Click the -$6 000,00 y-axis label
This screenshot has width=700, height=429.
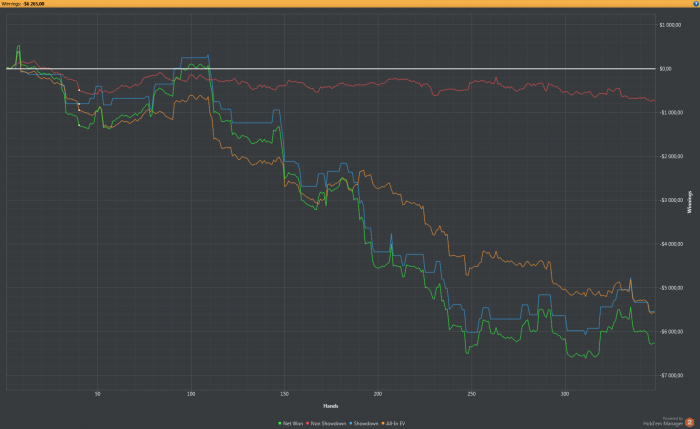click(x=671, y=331)
